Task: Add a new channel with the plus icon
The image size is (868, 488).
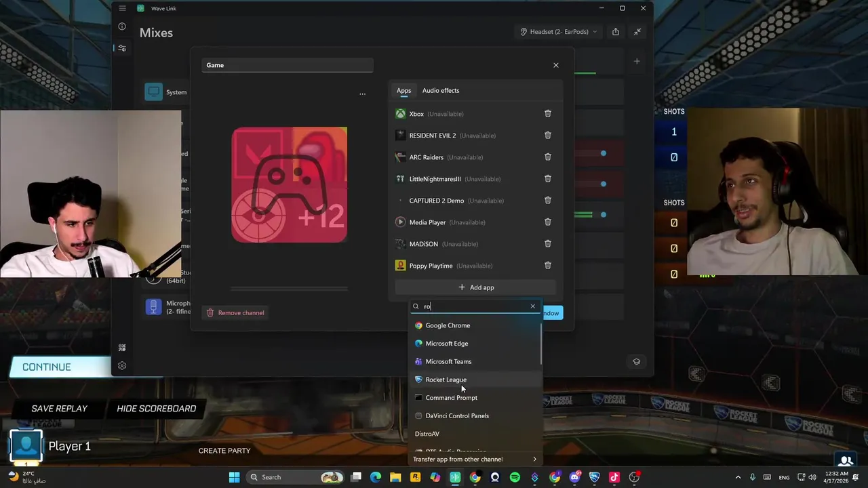Action: 636,62
